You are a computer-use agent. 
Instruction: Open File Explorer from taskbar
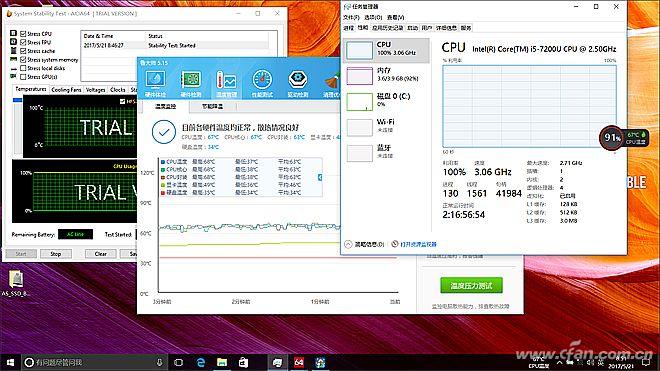(x=222, y=362)
